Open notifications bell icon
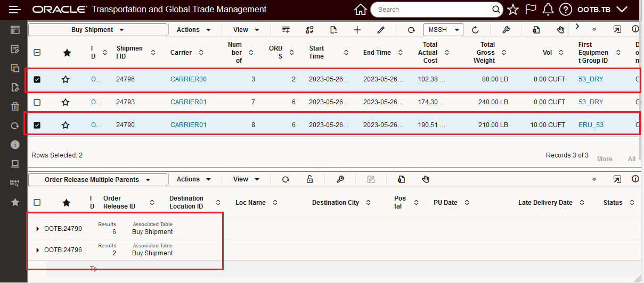Viewport: 644px width, 283px height. [548, 10]
